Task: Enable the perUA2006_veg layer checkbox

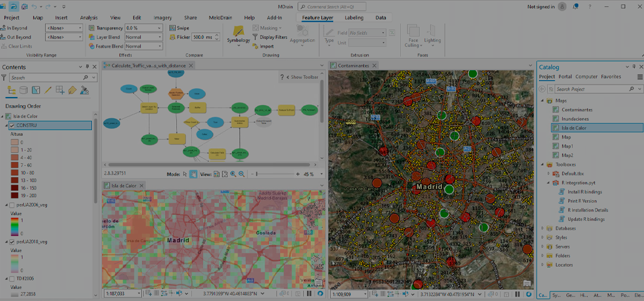Action: [12, 205]
